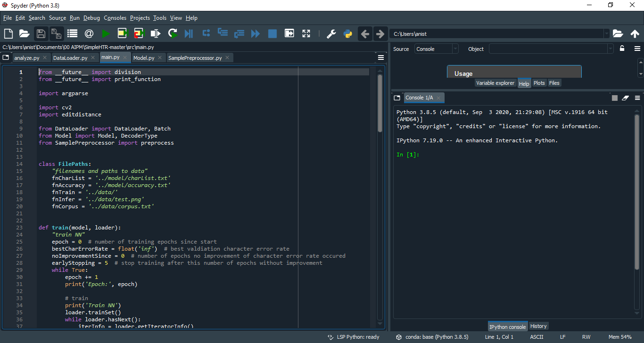This screenshot has height=343, width=644.
Task: Open the Projects menu
Action: coord(140,17)
